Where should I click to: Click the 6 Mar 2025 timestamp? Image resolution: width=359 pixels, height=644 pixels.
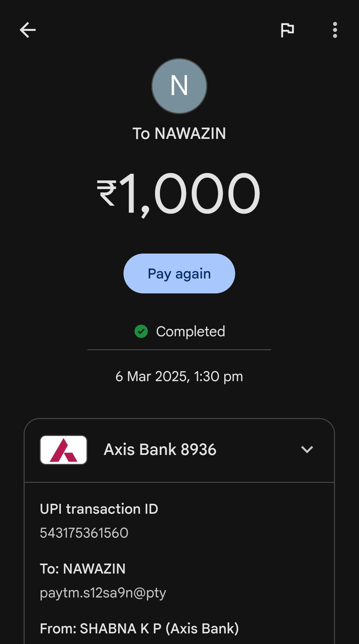pos(179,376)
